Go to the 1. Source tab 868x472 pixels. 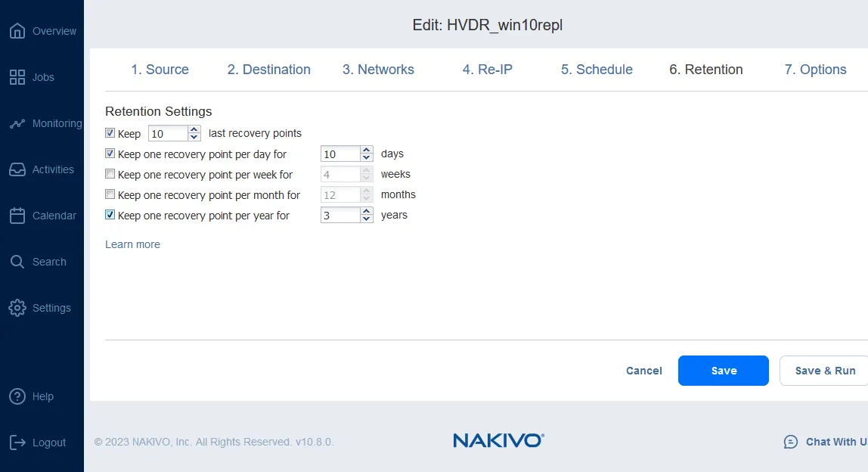click(x=160, y=70)
